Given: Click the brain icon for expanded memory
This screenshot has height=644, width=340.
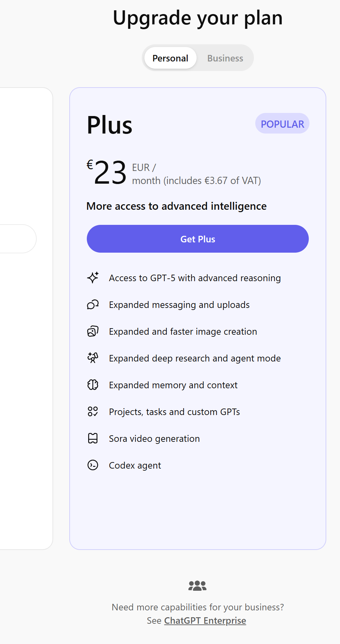Looking at the screenshot, I should click(x=93, y=385).
